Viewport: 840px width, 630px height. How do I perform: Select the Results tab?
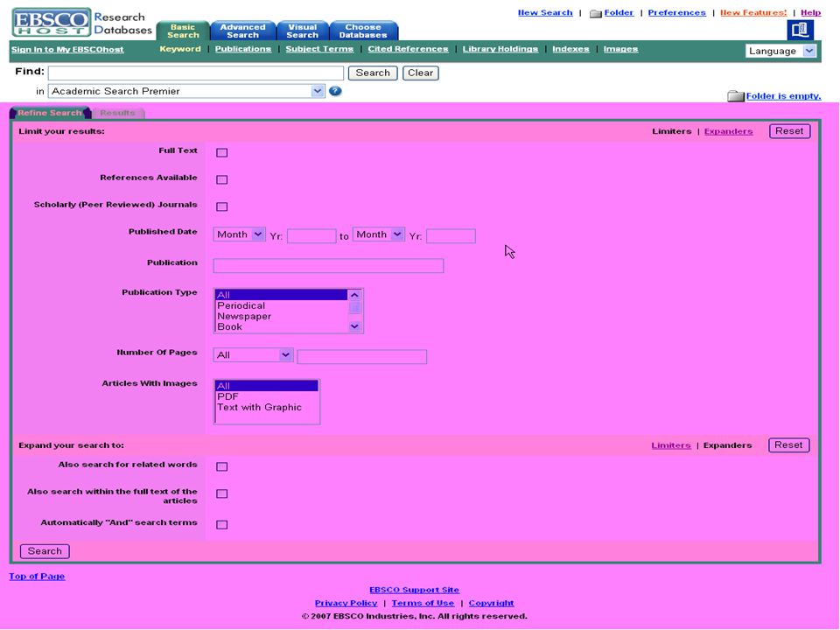point(118,113)
